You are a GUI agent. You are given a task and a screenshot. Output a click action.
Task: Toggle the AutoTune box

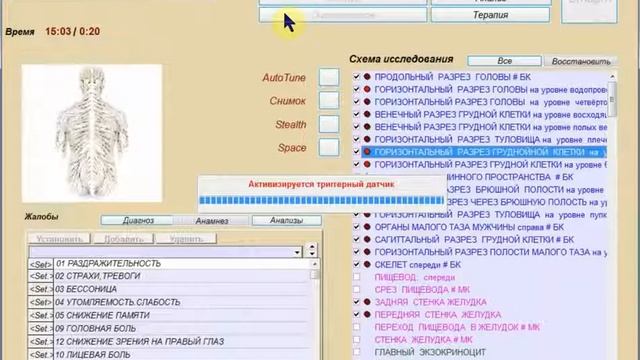[329, 77]
